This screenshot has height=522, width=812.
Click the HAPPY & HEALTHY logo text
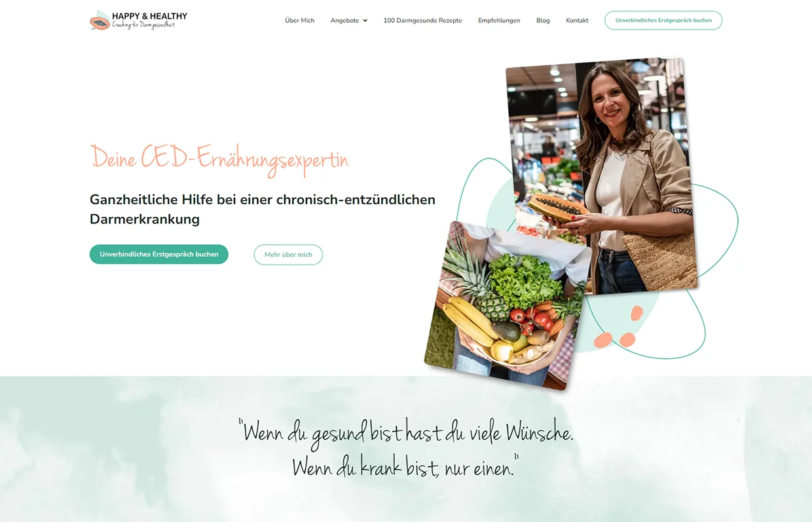click(x=149, y=16)
